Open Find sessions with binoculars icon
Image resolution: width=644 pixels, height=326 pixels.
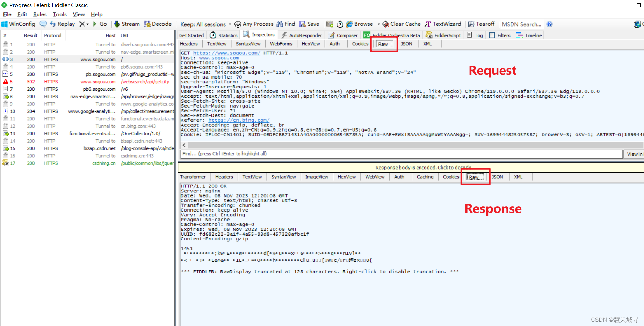pyautogui.click(x=286, y=24)
